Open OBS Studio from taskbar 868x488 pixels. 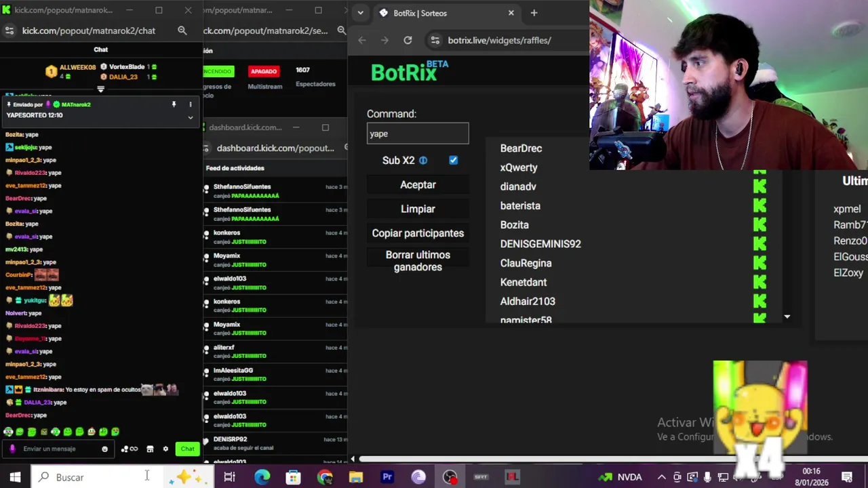[x=450, y=477]
